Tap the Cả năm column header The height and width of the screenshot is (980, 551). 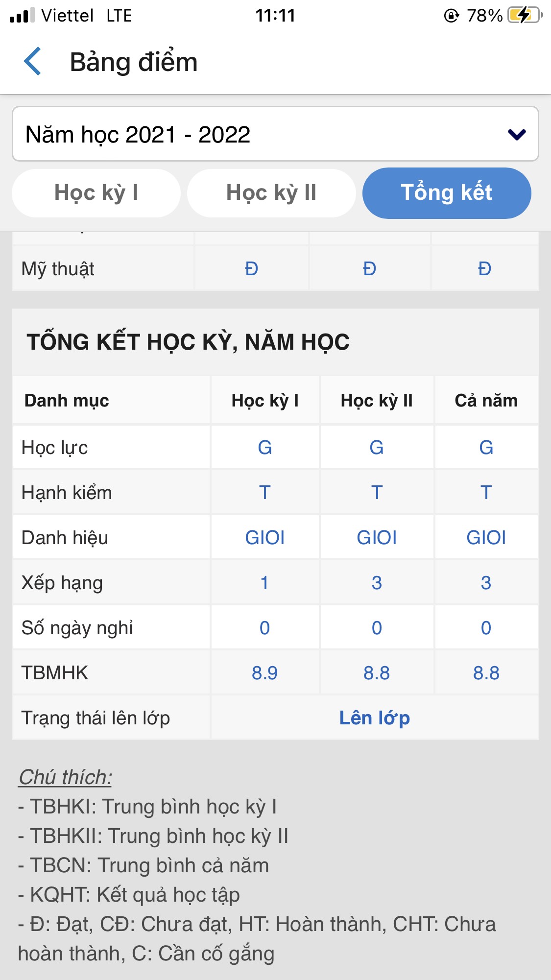(486, 401)
